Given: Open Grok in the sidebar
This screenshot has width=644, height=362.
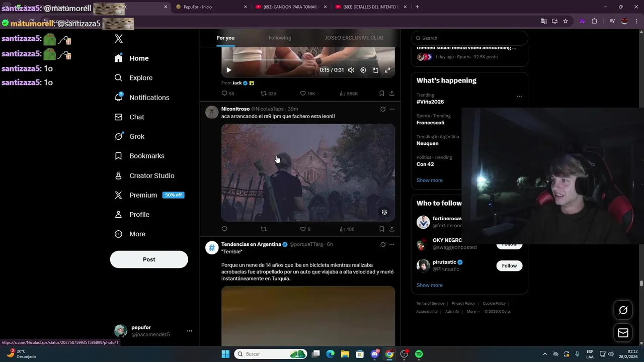Looking at the screenshot, I should point(129,136).
